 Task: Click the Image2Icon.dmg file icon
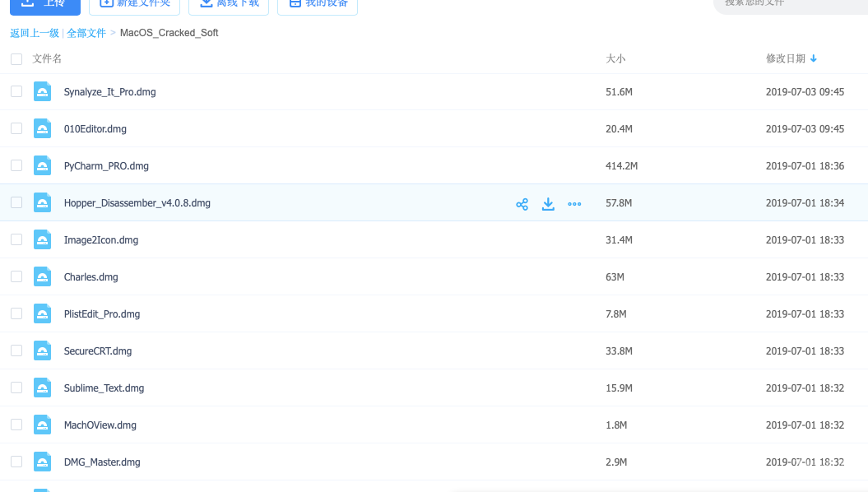pyautogui.click(x=42, y=240)
